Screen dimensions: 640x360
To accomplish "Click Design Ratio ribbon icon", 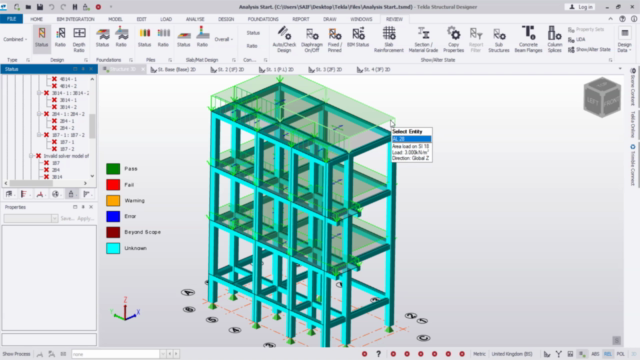I will coord(60,38).
